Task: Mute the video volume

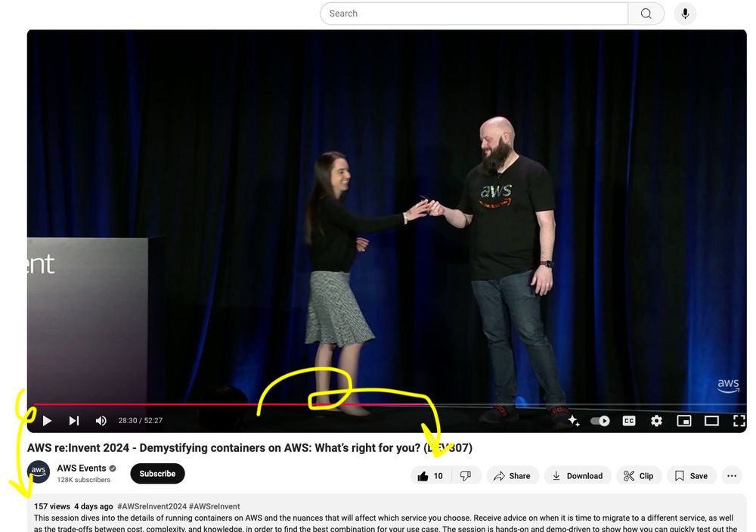Action: click(x=101, y=421)
